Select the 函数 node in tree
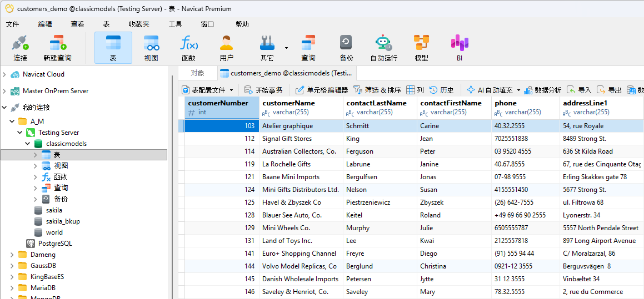This screenshot has height=299, width=644. [x=60, y=177]
